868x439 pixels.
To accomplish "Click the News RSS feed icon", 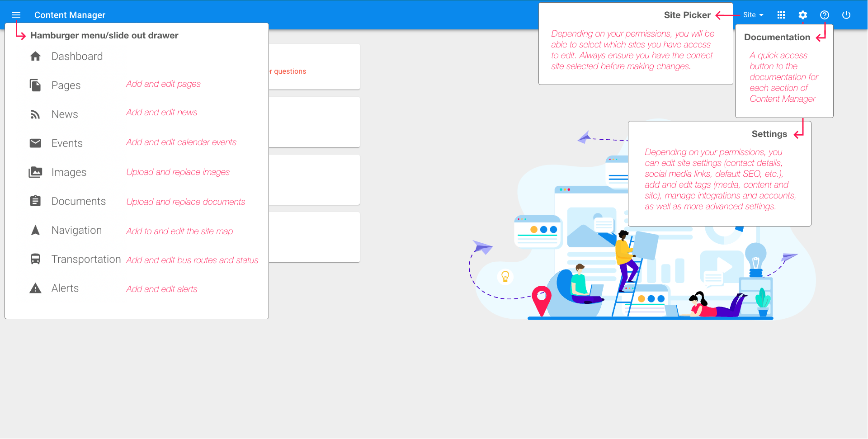I will click(35, 114).
